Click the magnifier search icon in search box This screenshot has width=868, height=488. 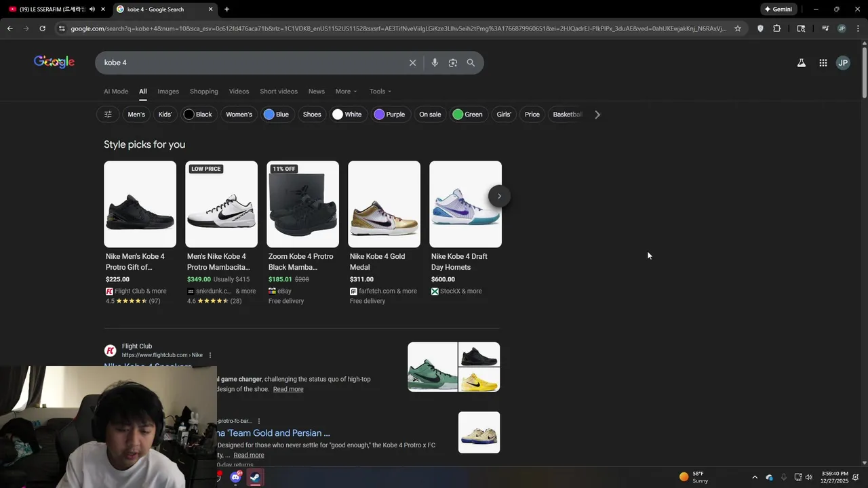(x=471, y=63)
